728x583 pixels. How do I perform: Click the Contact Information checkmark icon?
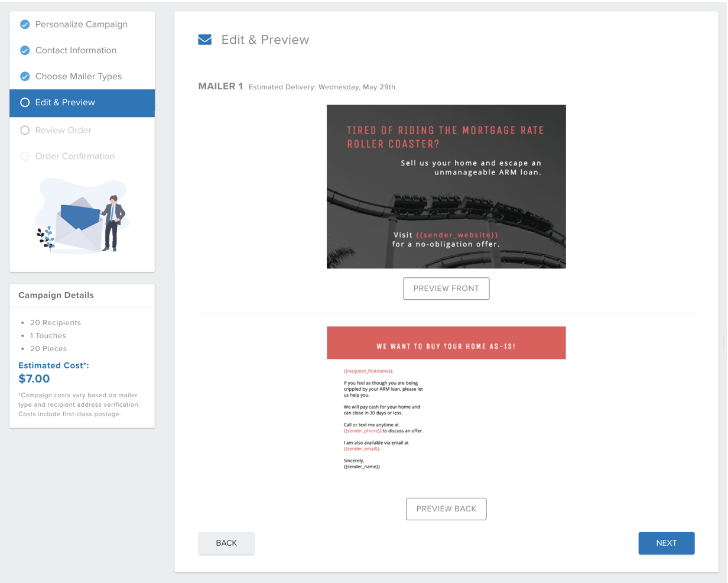click(x=25, y=50)
